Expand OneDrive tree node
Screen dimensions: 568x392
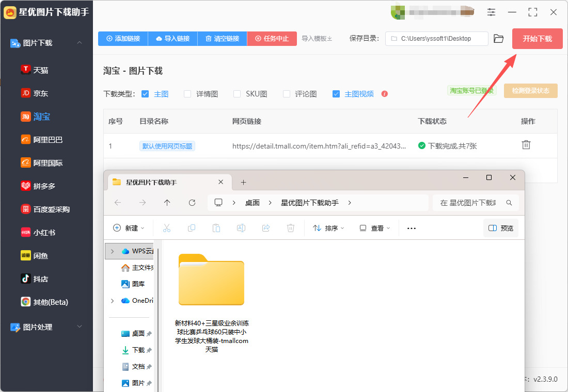click(x=112, y=301)
